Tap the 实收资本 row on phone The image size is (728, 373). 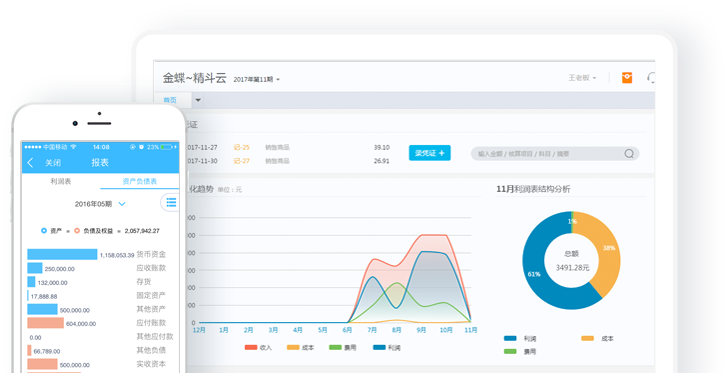97,364
